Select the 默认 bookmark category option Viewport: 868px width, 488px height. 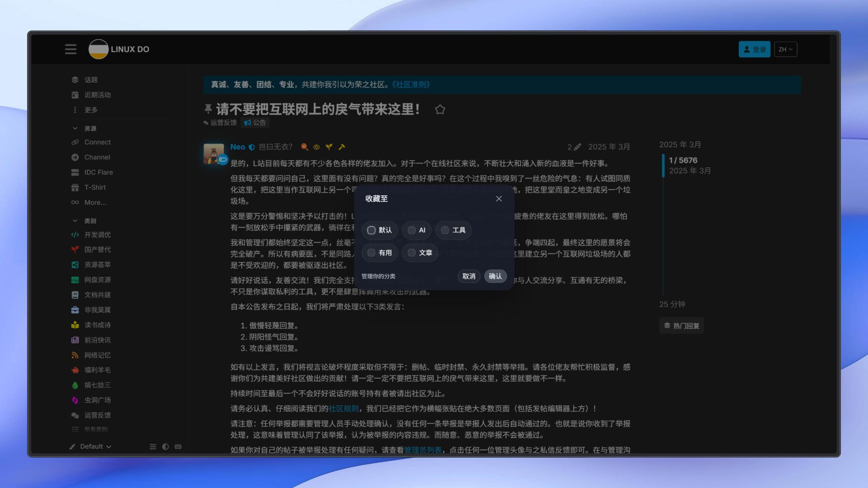tap(380, 230)
